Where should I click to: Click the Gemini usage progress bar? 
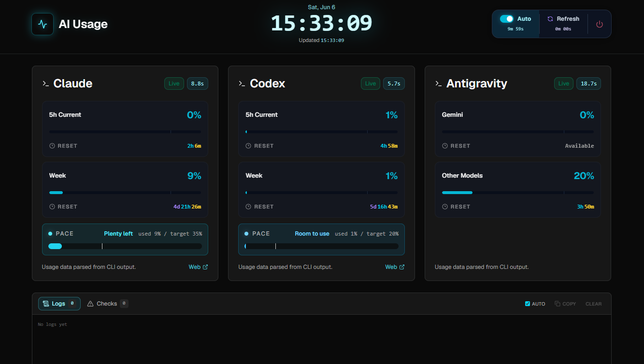click(x=518, y=132)
